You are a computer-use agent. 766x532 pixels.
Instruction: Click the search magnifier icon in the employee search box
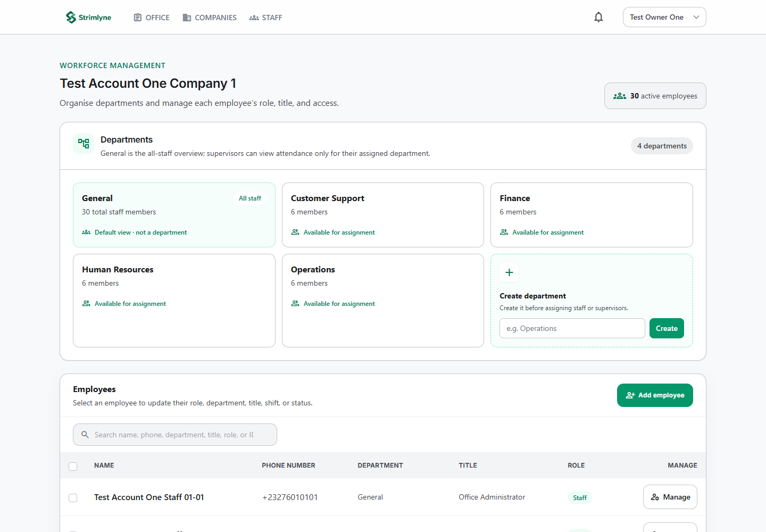(x=85, y=435)
